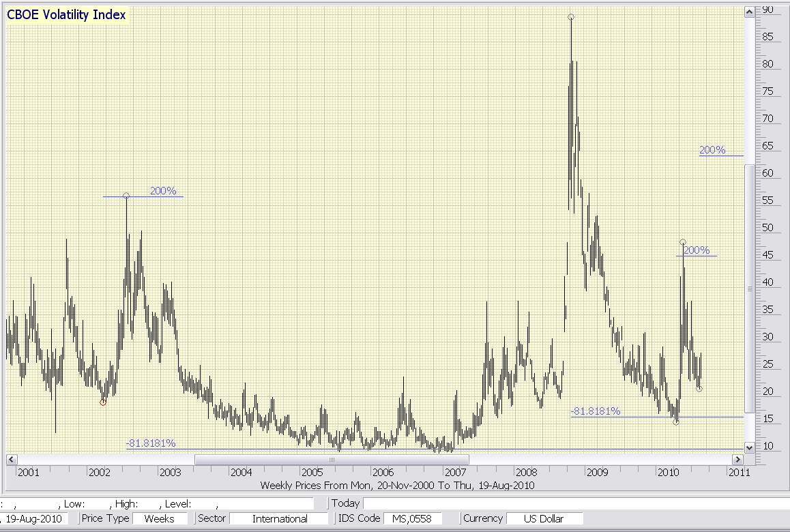
Task: Select the circle marker at the 2008 peak
Action: click(570, 17)
